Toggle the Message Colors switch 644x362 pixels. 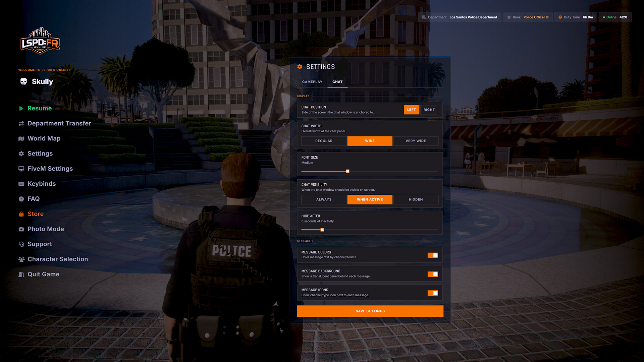coord(433,255)
